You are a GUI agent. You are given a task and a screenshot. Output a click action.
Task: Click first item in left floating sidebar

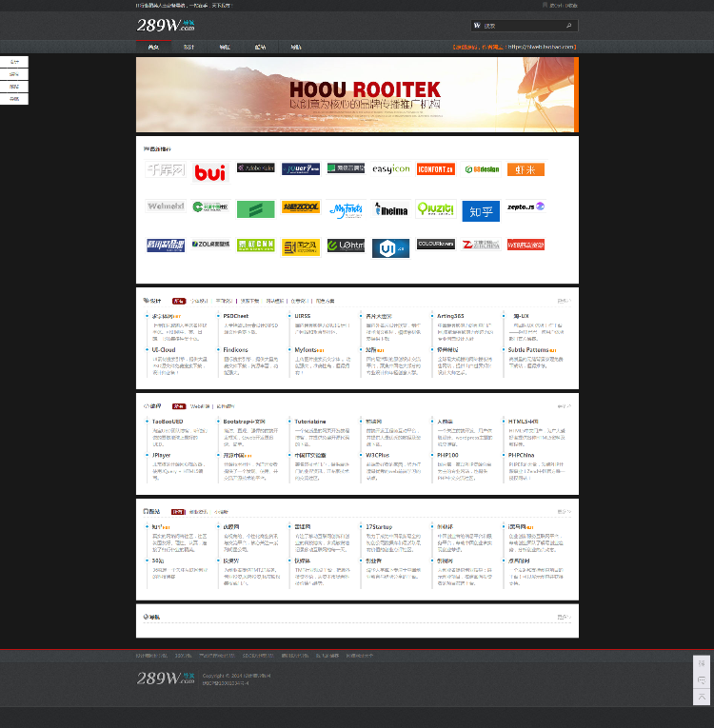click(14, 62)
